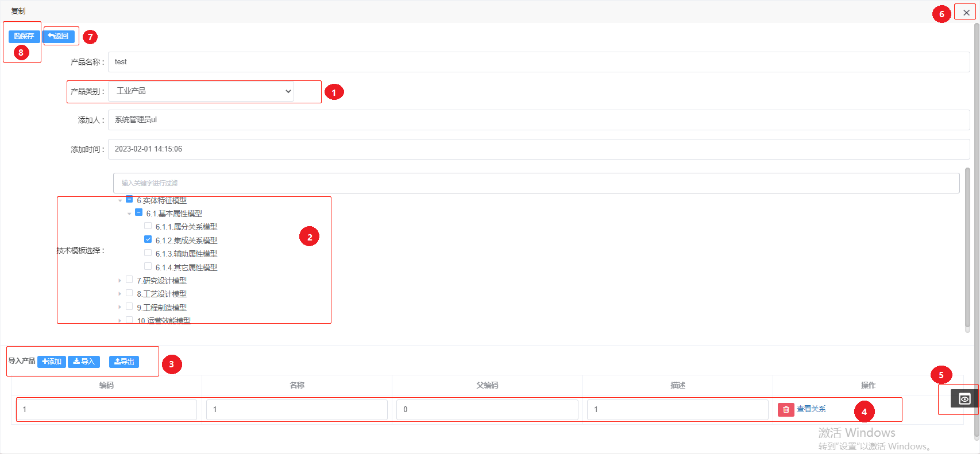Click the 添加 add product button
This screenshot has width=980, height=454.
pos(52,362)
